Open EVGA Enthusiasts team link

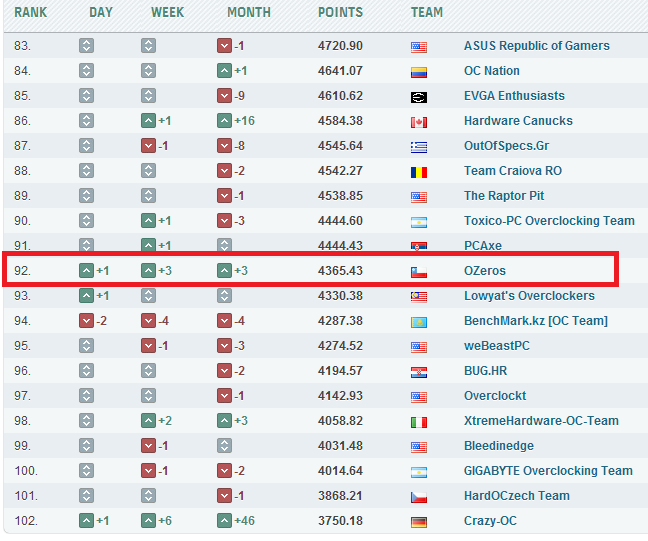click(x=514, y=96)
